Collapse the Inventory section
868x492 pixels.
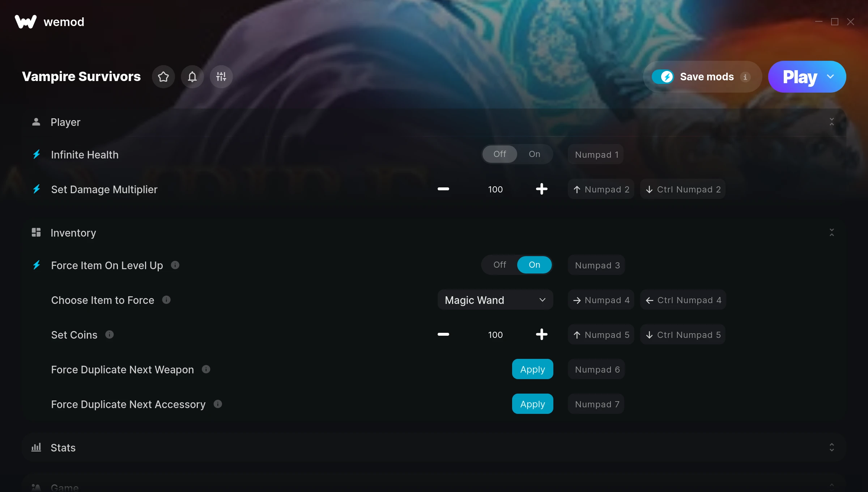click(x=831, y=233)
